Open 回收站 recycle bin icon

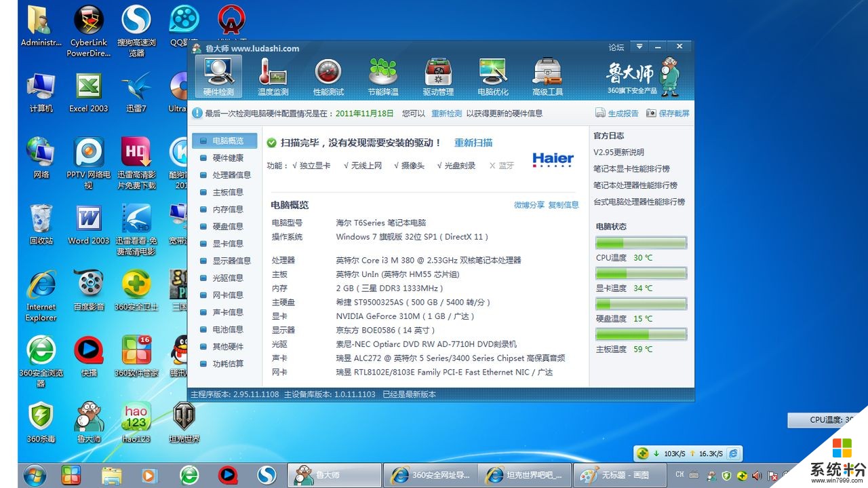tap(41, 225)
